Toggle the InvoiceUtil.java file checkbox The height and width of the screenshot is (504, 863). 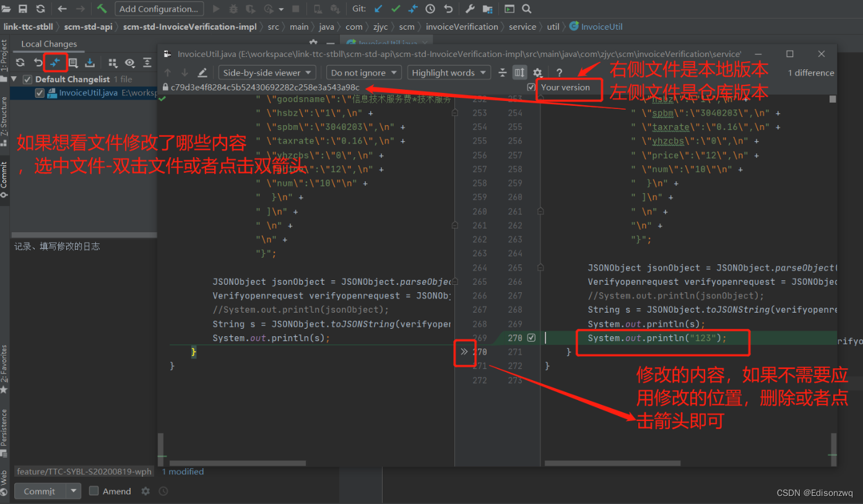[40, 93]
